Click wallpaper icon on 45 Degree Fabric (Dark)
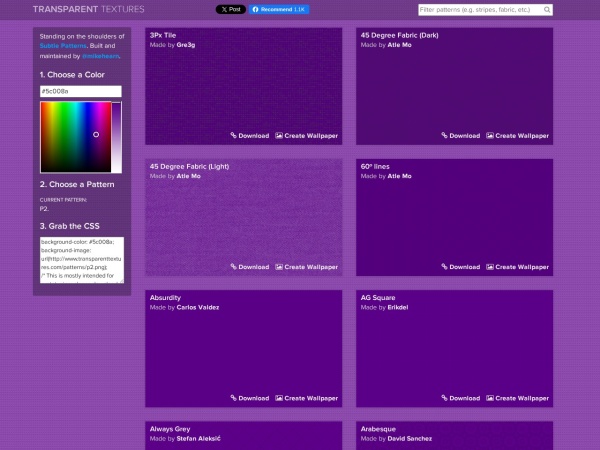This screenshot has width=600, height=450. [490, 136]
